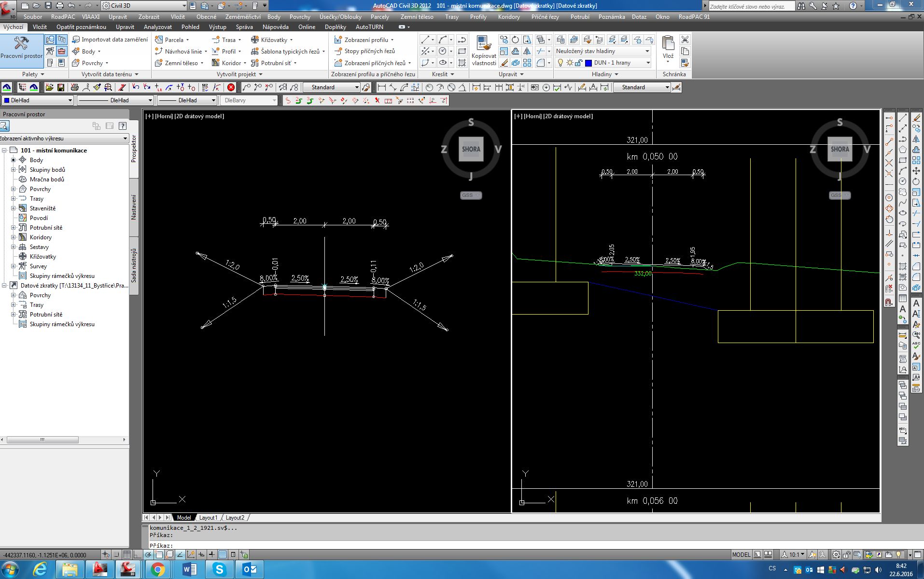The width and height of the screenshot is (924, 579).
Task: Select the Rotate tool in Upravit panel
Action: pos(516,40)
